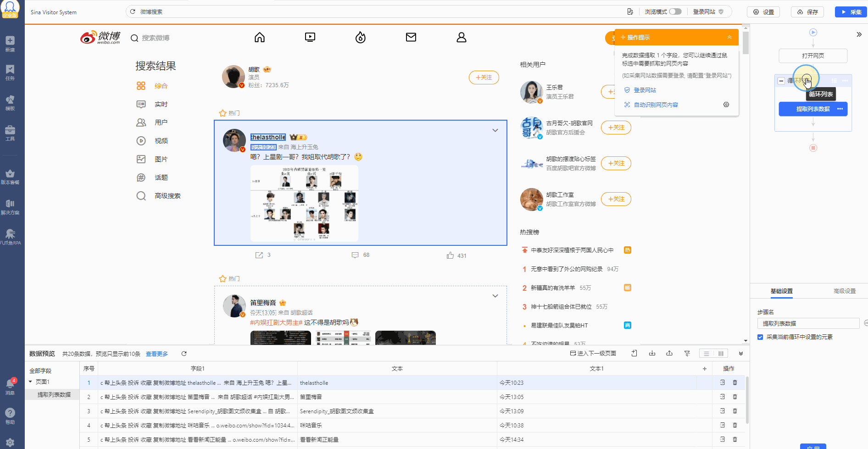Image resolution: width=868 pixels, height=449 pixels.
Task: Click the move icon on row 2
Action: [723, 397]
